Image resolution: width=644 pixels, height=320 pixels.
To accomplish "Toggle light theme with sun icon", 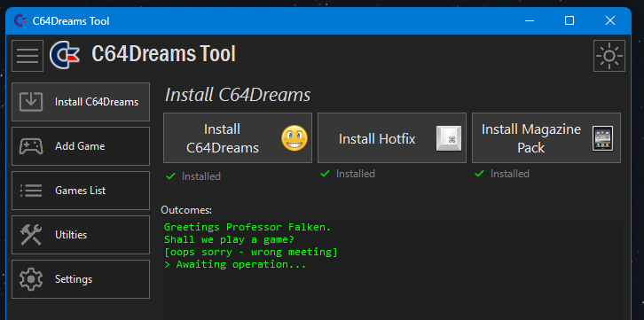I will click(x=609, y=56).
